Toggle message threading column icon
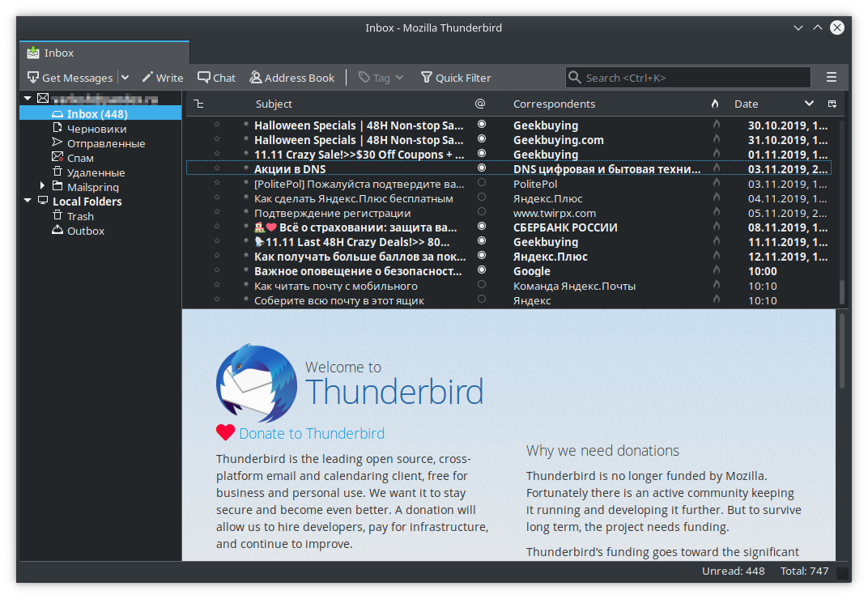Viewport: 868px width, 599px height. [199, 104]
